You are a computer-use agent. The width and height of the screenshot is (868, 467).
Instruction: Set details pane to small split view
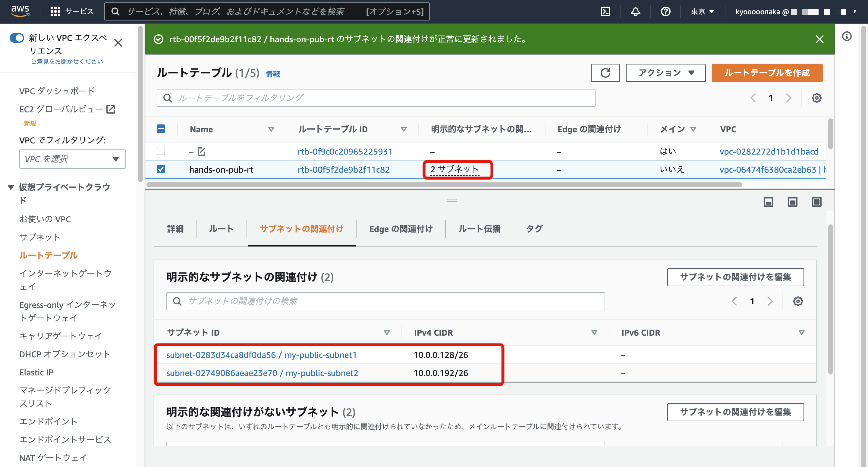pyautogui.click(x=768, y=202)
